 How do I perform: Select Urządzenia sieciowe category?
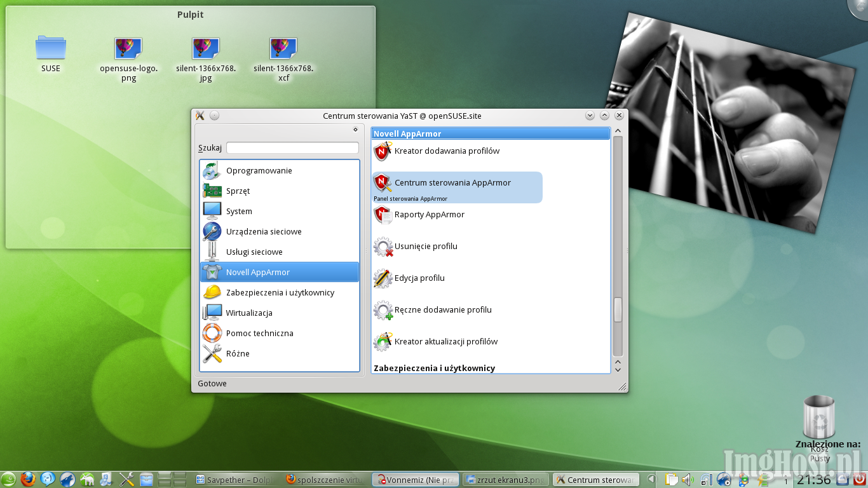point(280,231)
